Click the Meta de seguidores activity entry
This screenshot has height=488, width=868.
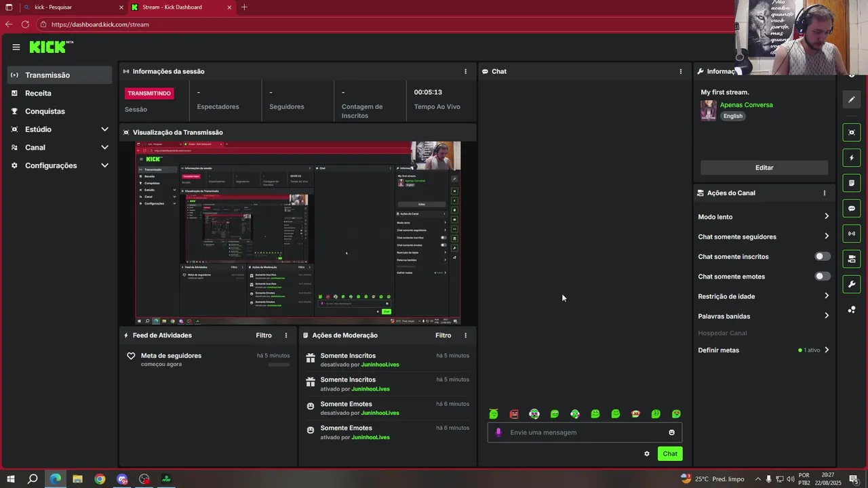[208, 359]
